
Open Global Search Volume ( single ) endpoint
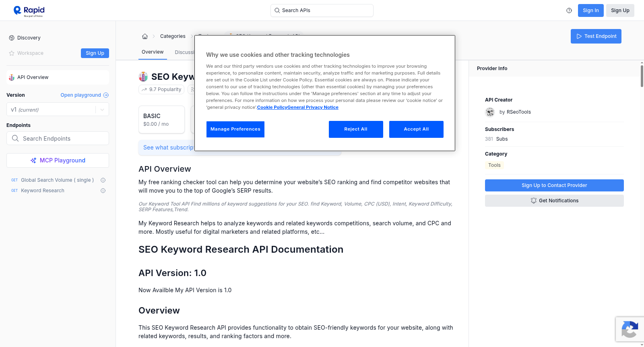click(57, 180)
